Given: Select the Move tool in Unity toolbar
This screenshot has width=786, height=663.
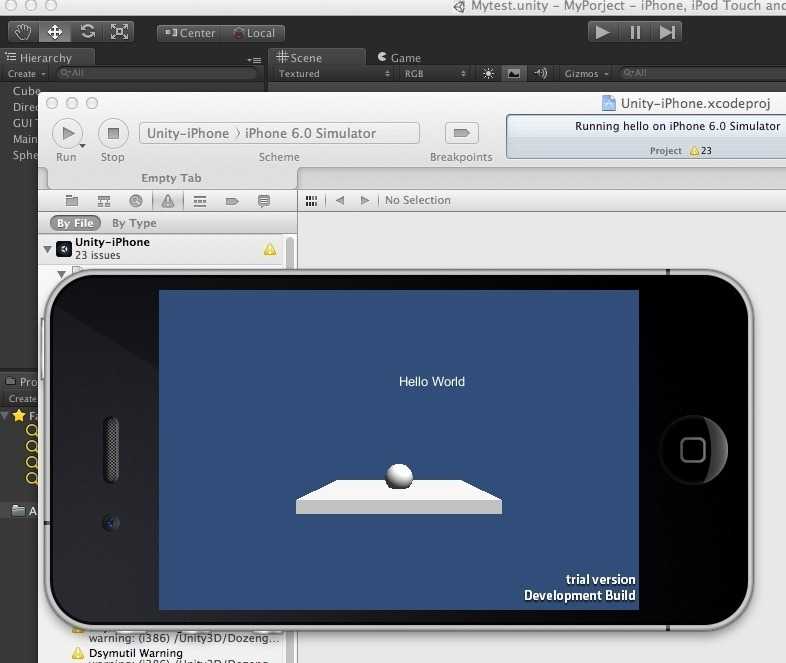Looking at the screenshot, I should (55, 33).
